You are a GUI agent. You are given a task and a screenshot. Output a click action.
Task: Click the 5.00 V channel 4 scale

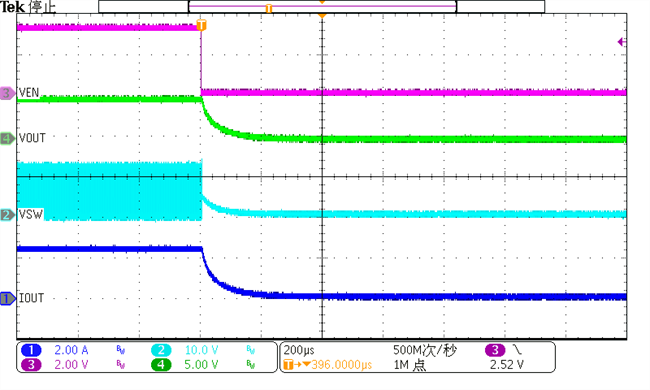[201, 365]
